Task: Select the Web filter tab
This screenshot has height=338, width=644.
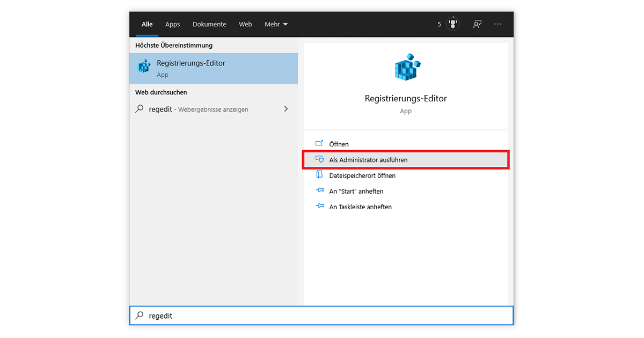Action: pyautogui.click(x=245, y=24)
